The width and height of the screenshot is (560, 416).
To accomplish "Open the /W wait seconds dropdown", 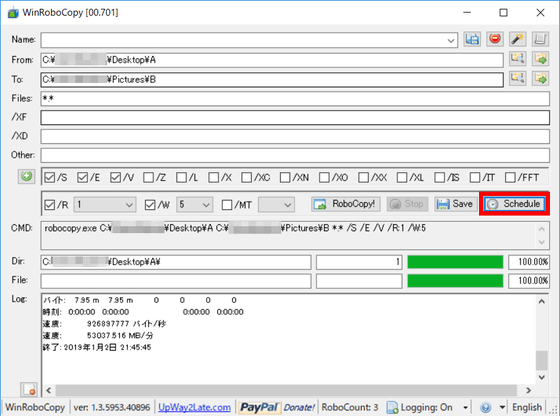I will click(206, 205).
